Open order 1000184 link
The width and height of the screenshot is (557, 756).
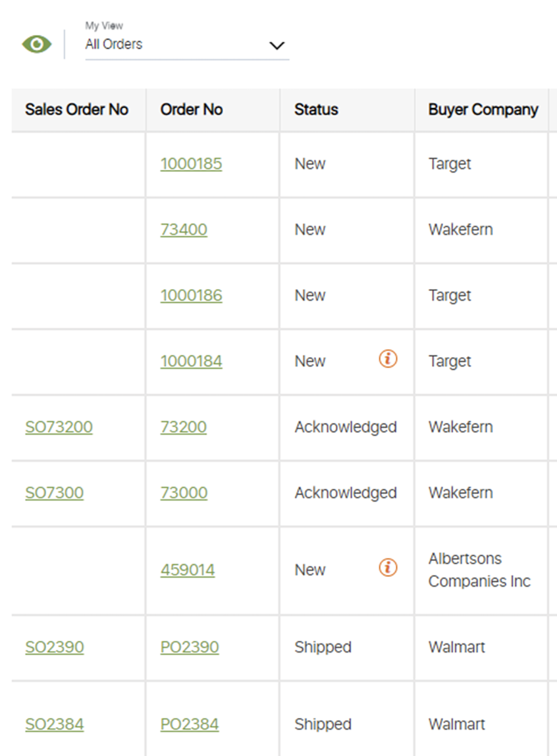(191, 362)
